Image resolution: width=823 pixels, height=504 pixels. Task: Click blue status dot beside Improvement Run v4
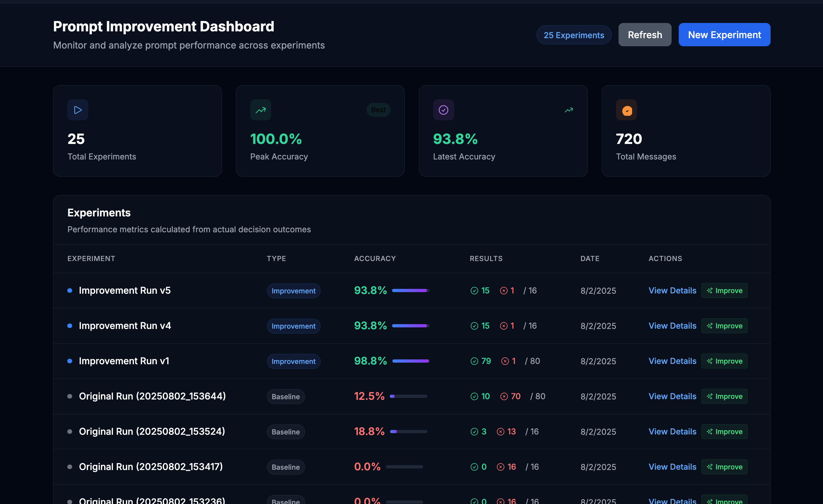[x=70, y=326]
